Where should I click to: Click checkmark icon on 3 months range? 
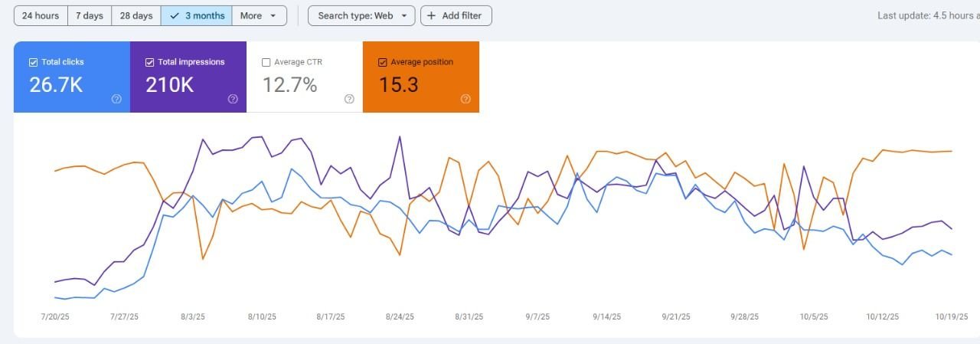(175, 15)
